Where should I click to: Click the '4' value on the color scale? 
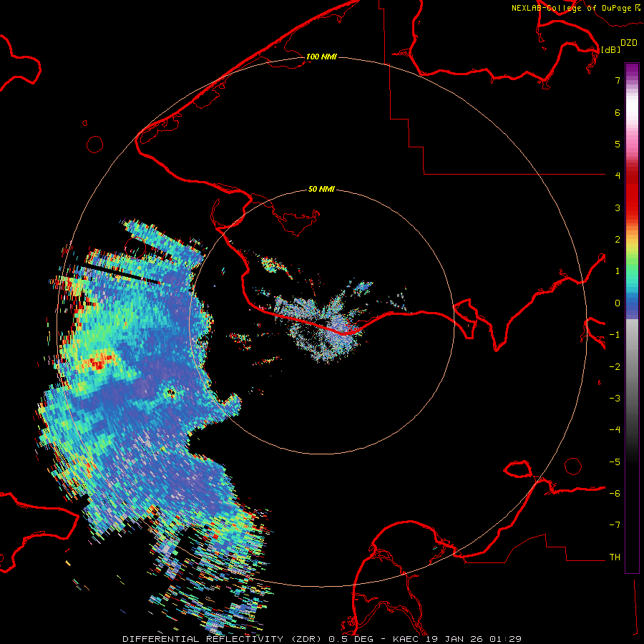click(x=618, y=176)
